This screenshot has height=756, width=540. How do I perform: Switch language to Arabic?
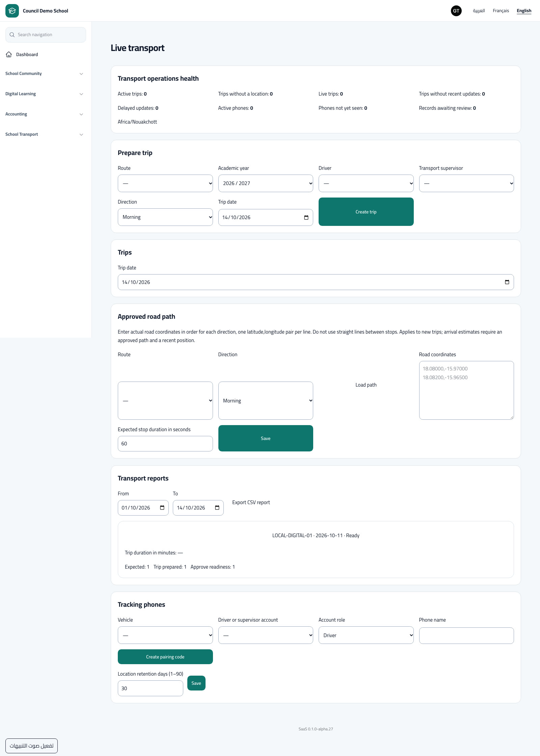479,11
